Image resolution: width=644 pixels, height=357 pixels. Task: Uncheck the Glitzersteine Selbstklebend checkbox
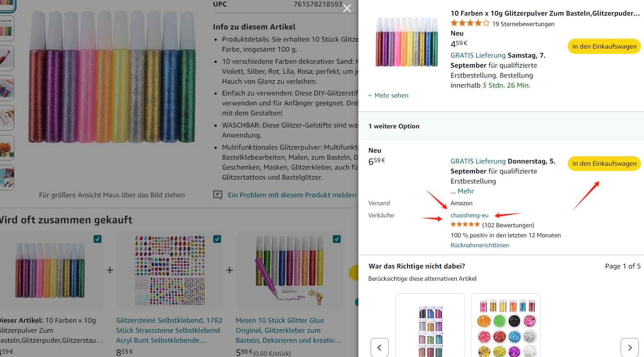[x=217, y=239]
